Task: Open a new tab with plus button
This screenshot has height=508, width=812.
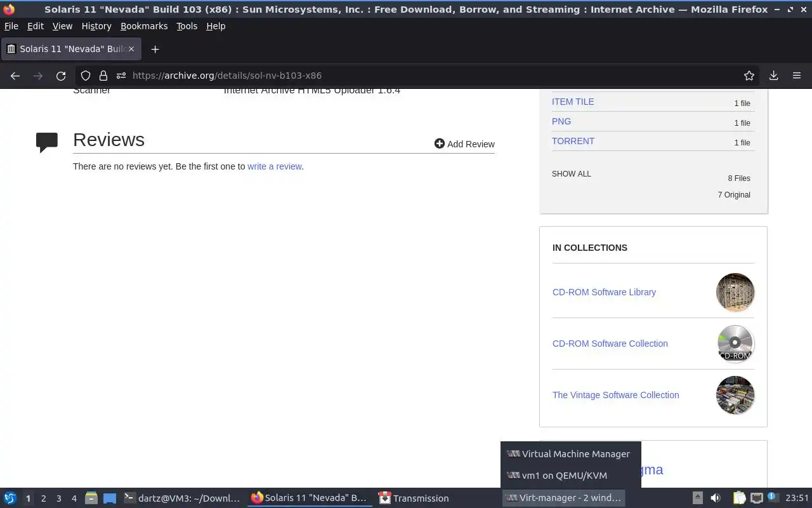Action: (x=155, y=49)
